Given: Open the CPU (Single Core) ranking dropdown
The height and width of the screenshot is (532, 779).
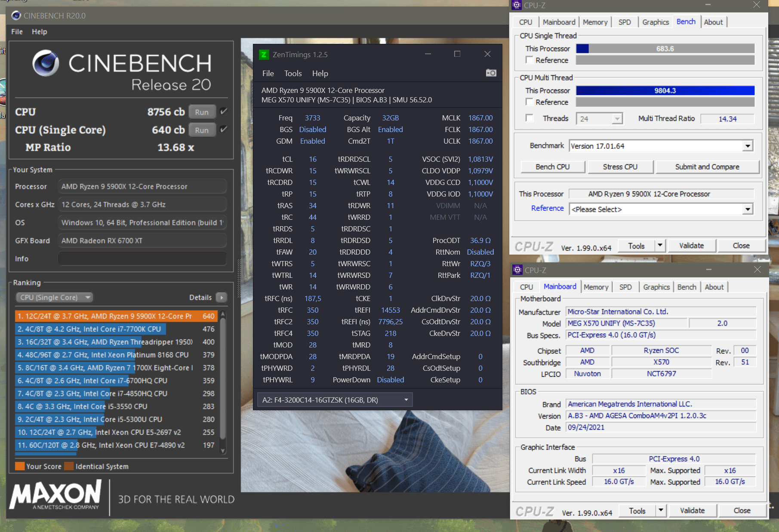Looking at the screenshot, I should coord(55,297).
